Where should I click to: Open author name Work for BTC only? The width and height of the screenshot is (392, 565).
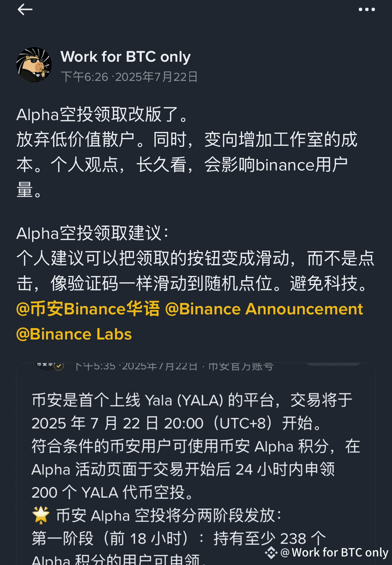[125, 56]
